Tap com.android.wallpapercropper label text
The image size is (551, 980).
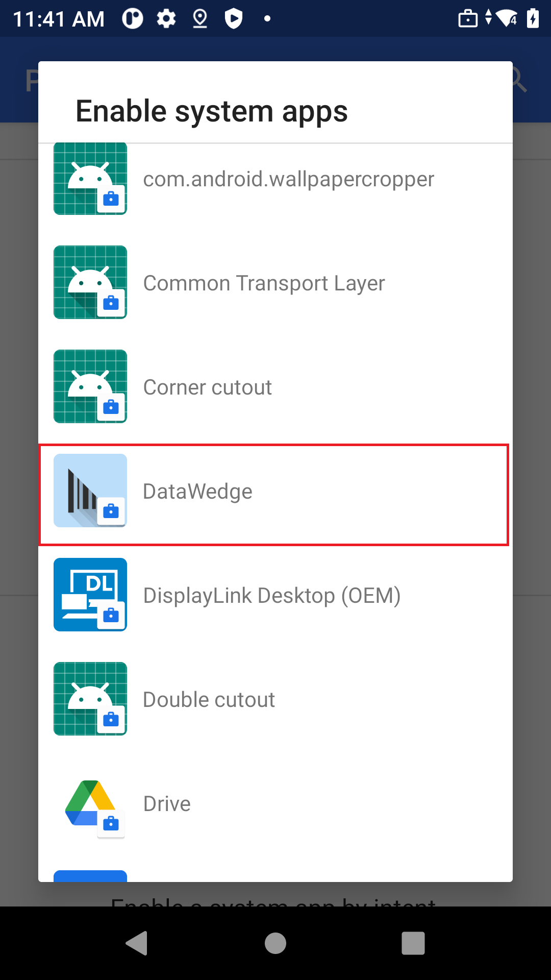[x=289, y=179]
